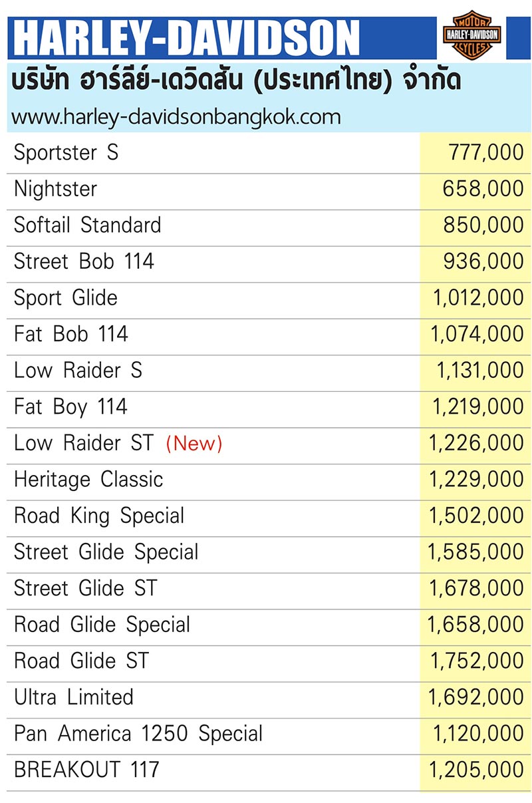Select the Nightster model name
The height and width of the screenshot is (803, 532).
coord(55,189)
